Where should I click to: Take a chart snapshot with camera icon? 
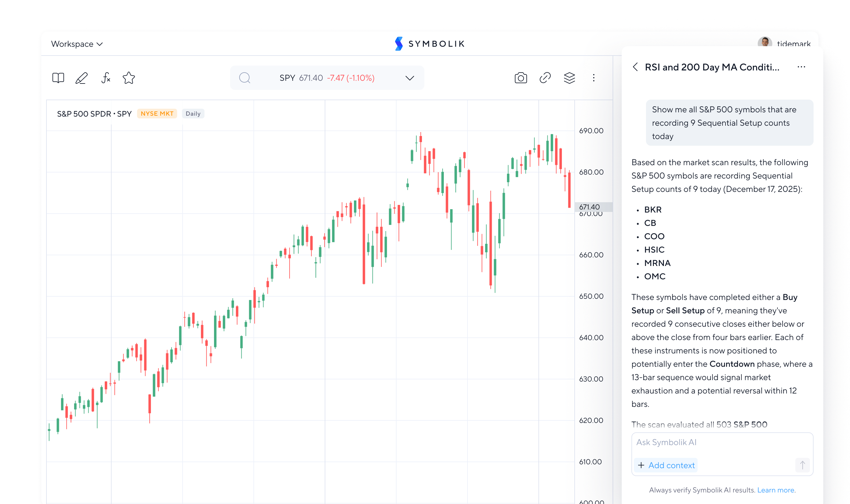[521, 78]
